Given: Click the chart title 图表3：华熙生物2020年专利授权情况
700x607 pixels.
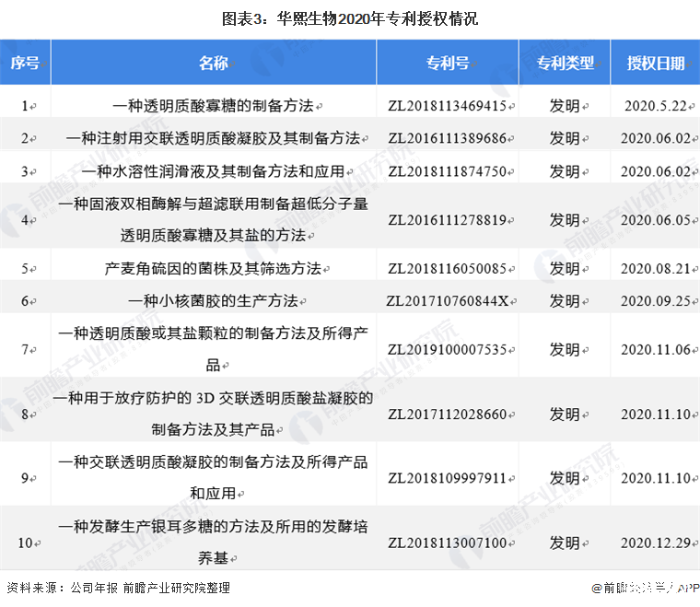Looking at the screenshot, I should click(350, 18).
